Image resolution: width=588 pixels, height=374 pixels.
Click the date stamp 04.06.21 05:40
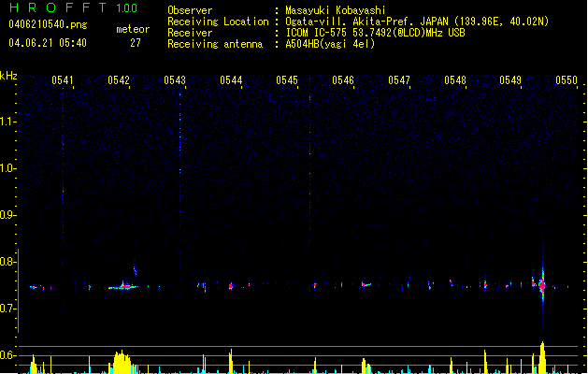tap(48, 43)
